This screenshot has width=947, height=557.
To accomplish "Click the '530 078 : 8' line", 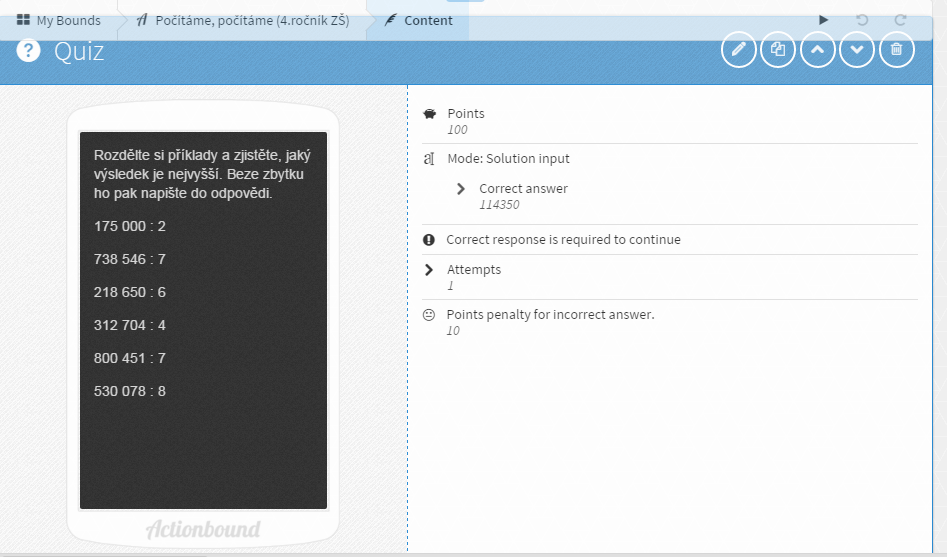I will point(129,391).
